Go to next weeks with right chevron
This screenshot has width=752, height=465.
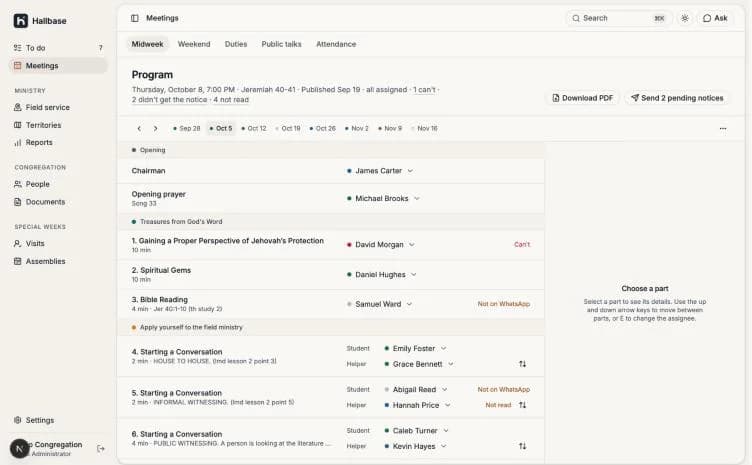(x=155, y=128)
